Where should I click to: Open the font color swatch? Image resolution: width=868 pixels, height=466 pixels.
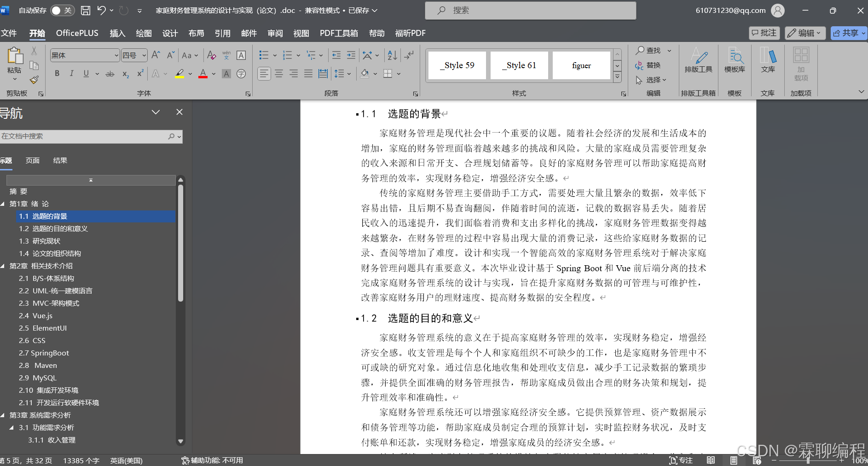(x=203, y=73)
